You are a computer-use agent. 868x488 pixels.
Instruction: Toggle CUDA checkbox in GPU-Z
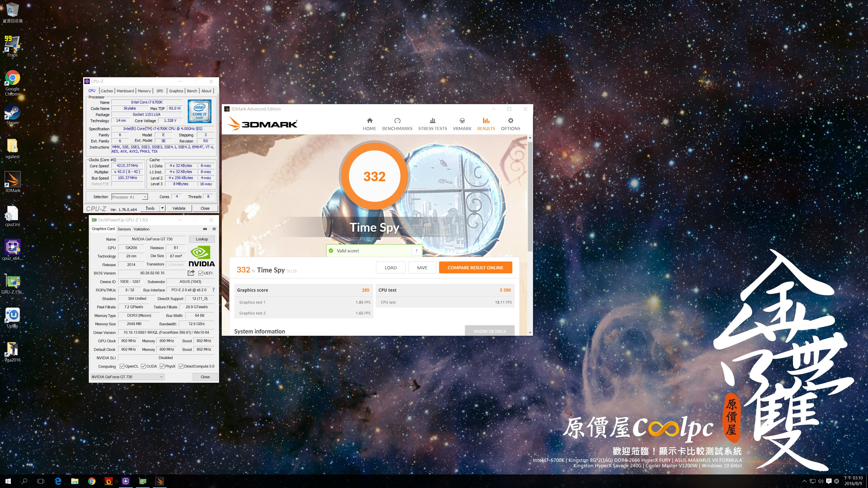(x=143, y=366)
